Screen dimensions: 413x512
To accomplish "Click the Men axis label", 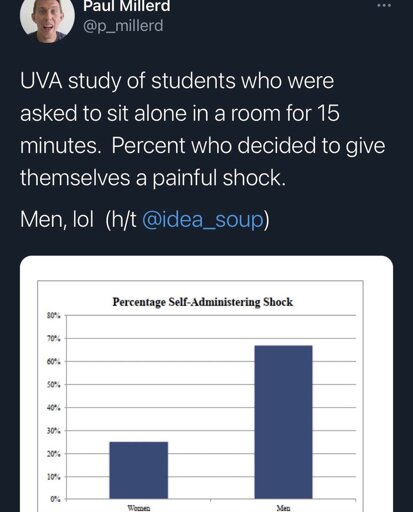I will tap(283, 508).
